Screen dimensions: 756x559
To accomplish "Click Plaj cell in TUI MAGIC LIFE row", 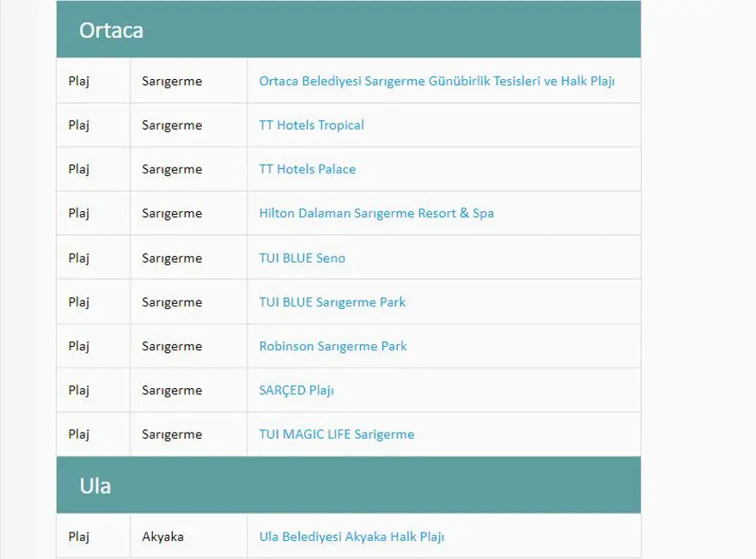I will click(79, 434).
